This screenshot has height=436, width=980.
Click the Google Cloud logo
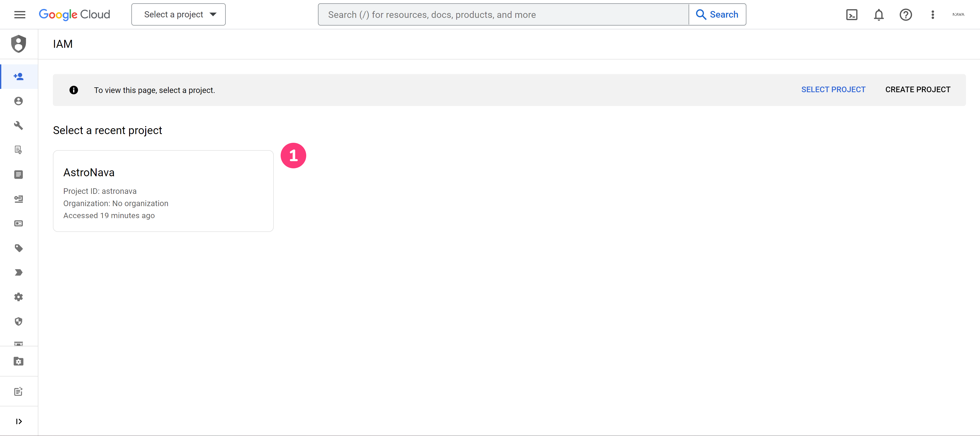[75, 15]
